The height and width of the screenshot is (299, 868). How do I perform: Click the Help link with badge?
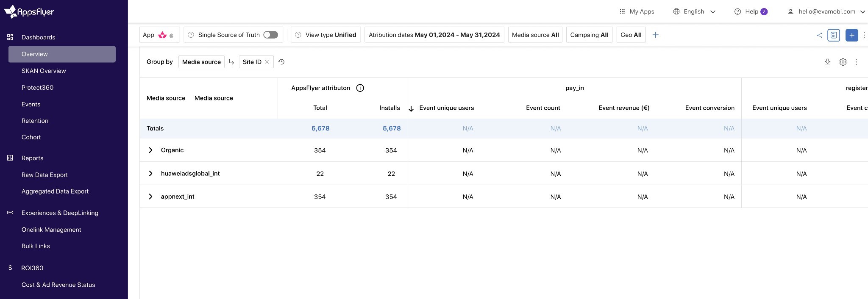[751, 11]
